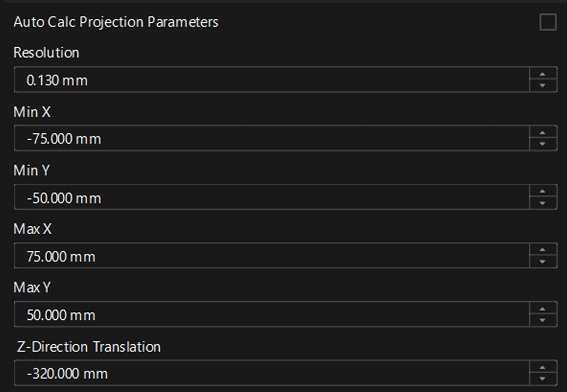Screen dimensions: 567x392
Task: Focus the Z-Direction Translation -320.000 mm field
Action: 272,373
